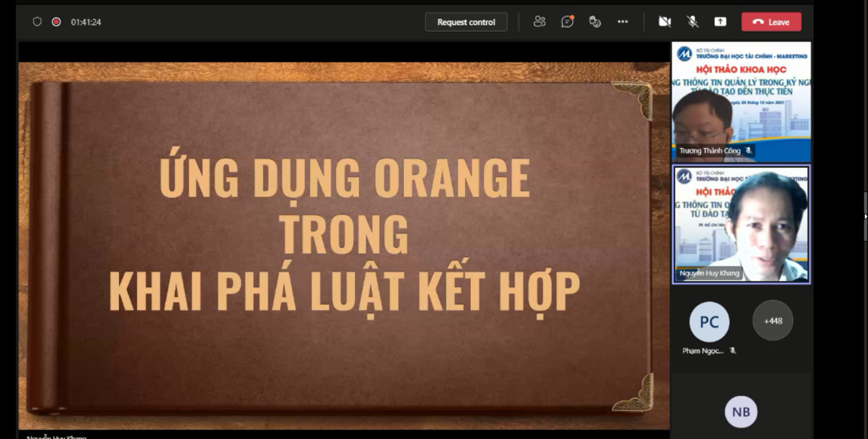
Task: Click the NB participant avatar
Action: click(741, 412)
